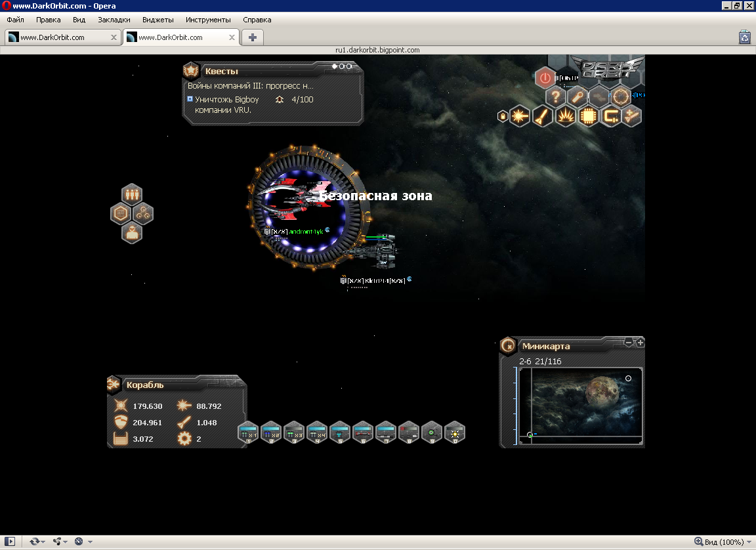
Task: Click the cargo value 3.072
Action: 143,439
